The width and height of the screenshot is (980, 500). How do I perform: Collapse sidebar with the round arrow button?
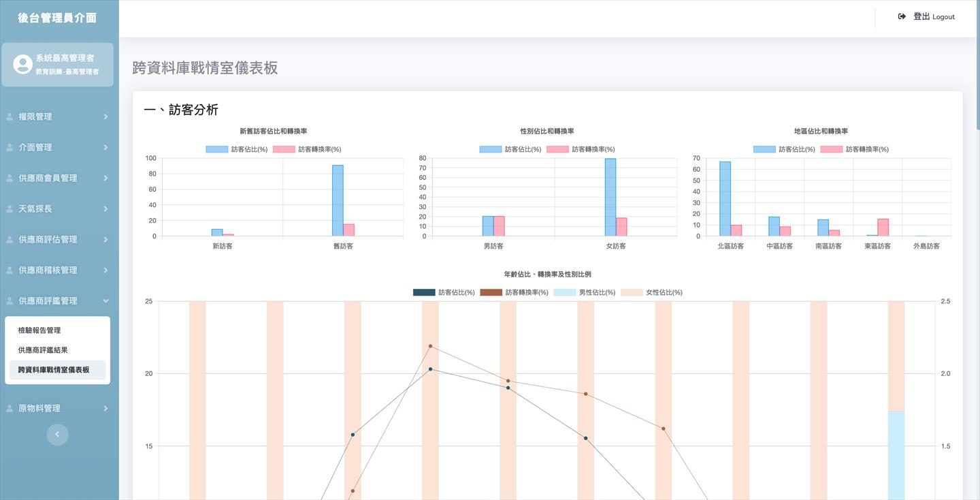click(x=57, y=434)
